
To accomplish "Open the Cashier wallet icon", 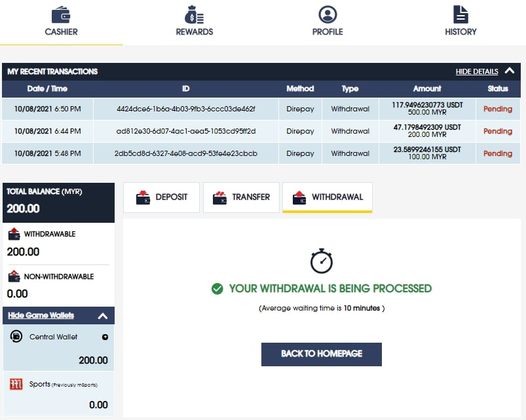I will 61,14.
